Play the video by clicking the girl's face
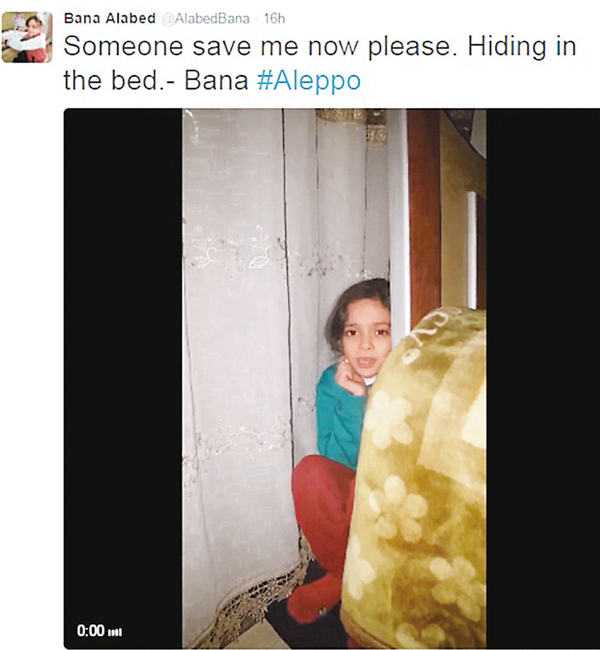The width and height of the screenshot is (600, 650). [365, 339]
